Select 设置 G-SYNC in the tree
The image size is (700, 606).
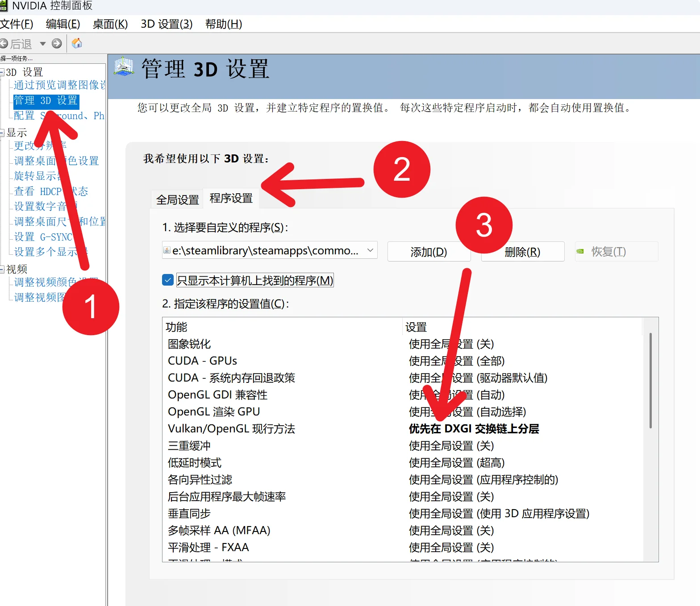(43, 237)
